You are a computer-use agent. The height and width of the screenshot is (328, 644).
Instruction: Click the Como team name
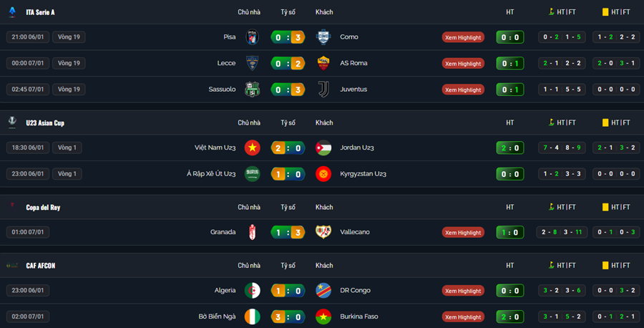[x=349, y=37]
